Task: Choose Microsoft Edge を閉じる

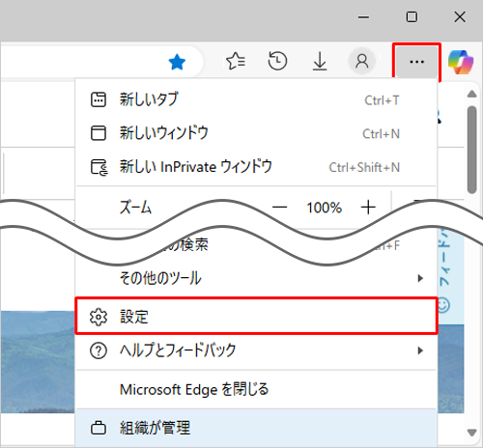Action: 256,389
